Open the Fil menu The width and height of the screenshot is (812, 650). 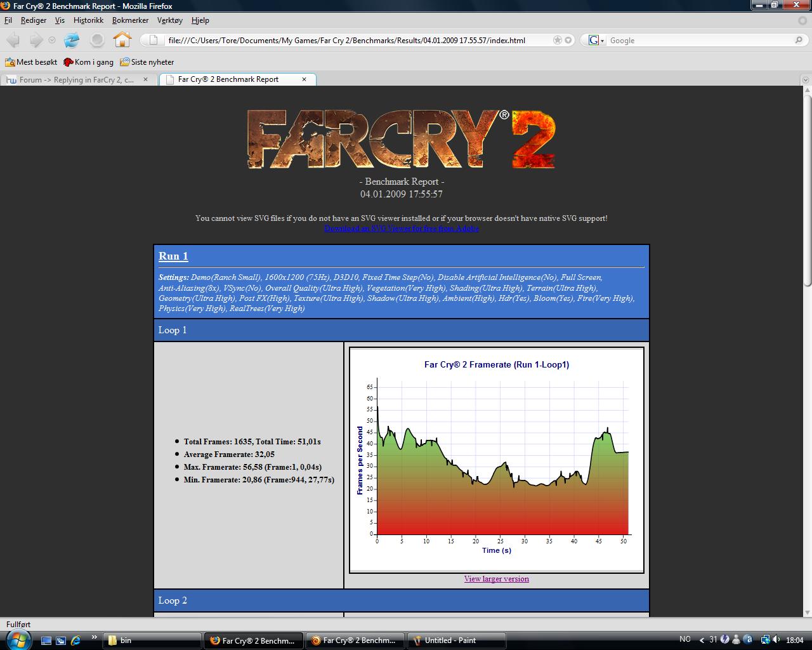click(x=8, y=20)
